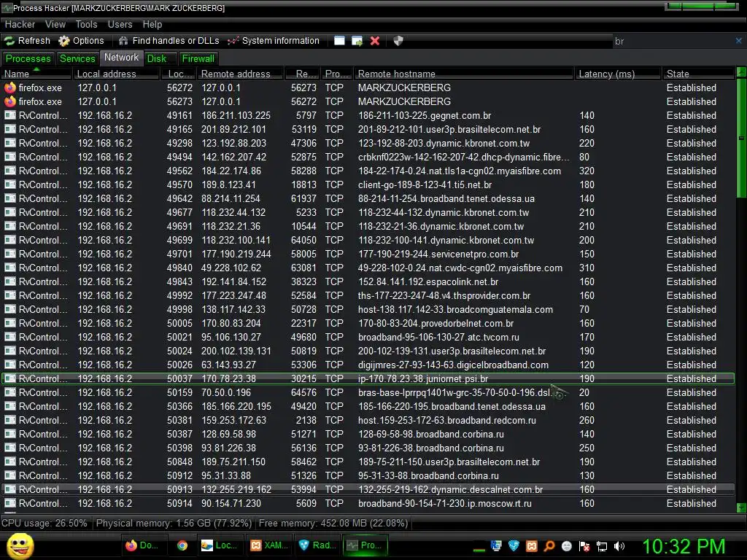747x560 pixels.
Task: Sort by the Name column header
Action: pos(36,74)
